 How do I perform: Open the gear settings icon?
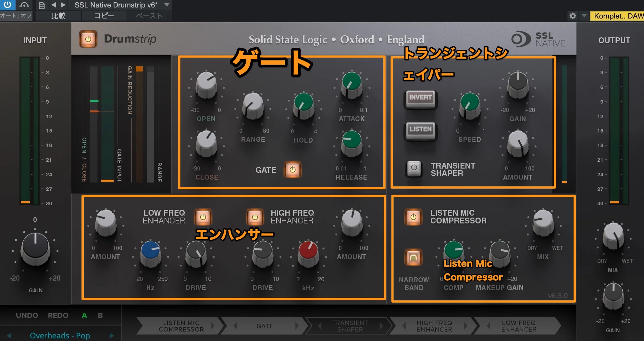tap(573, 16)
